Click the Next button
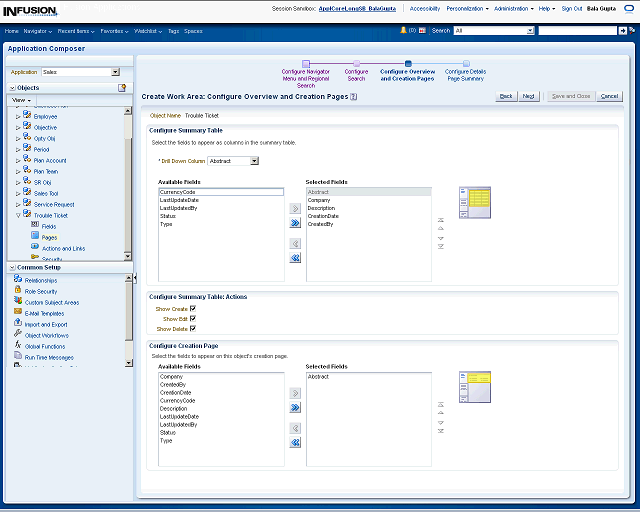 pos(529,96)
